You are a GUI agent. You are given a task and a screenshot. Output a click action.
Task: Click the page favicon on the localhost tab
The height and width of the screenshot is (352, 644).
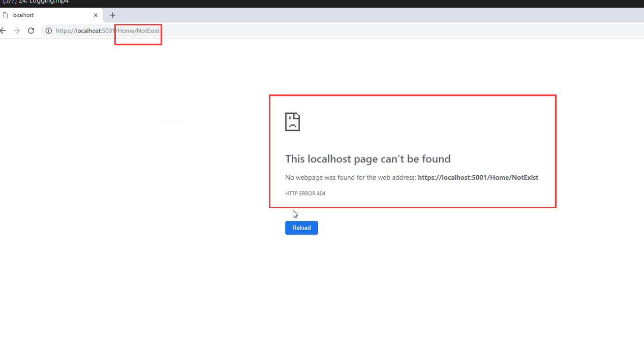click(6, 15)
